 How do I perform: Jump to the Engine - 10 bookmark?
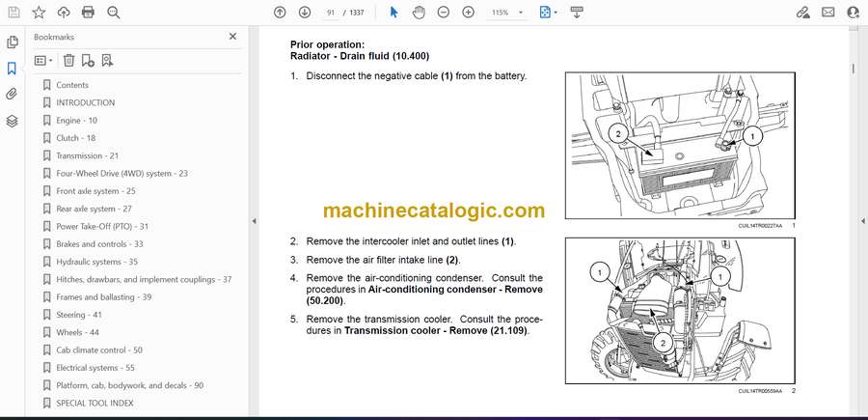(77, 121)
